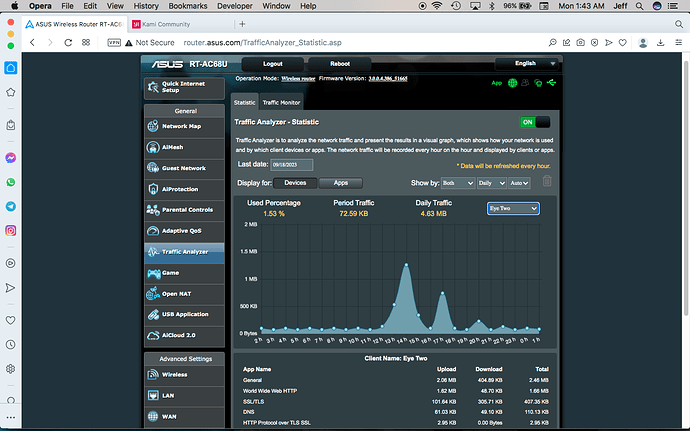This screenshot has height=431, width=690.
Task: Launch Quick Internet Setup wizard
Action: [x=184, y=87]
